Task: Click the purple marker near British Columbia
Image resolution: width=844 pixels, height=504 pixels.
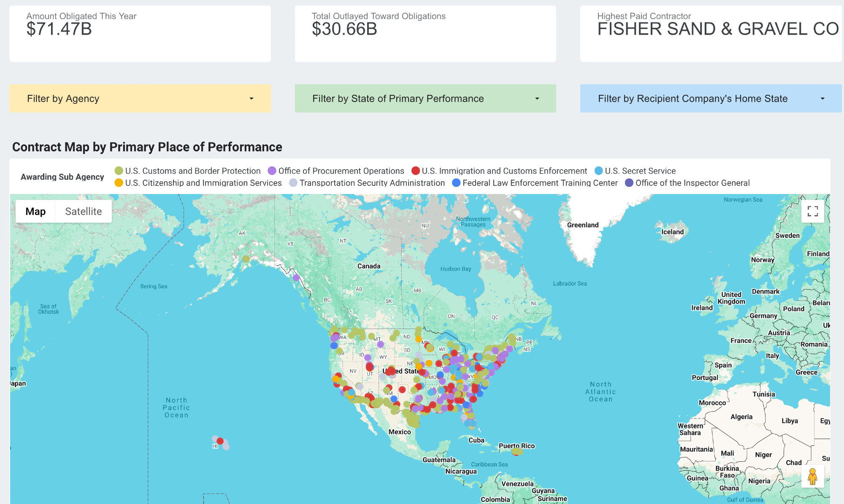Action: tap(296, 278)
